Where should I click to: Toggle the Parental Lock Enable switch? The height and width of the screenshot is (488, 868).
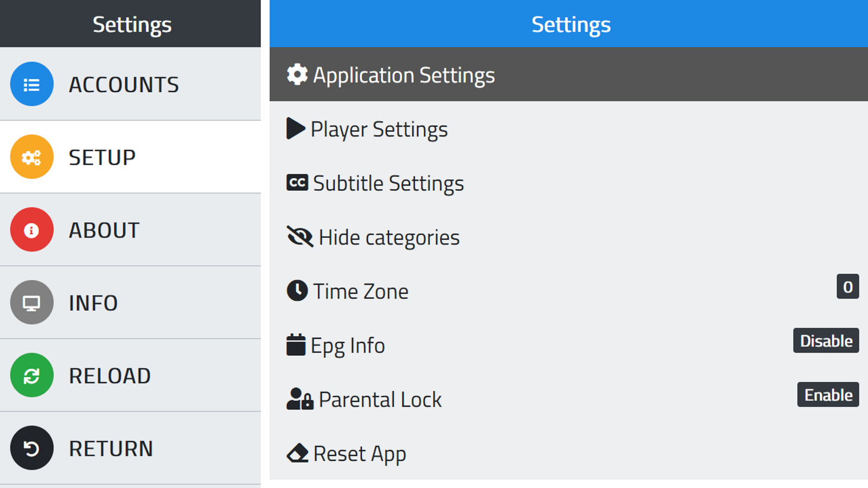[x=827, y=395]
